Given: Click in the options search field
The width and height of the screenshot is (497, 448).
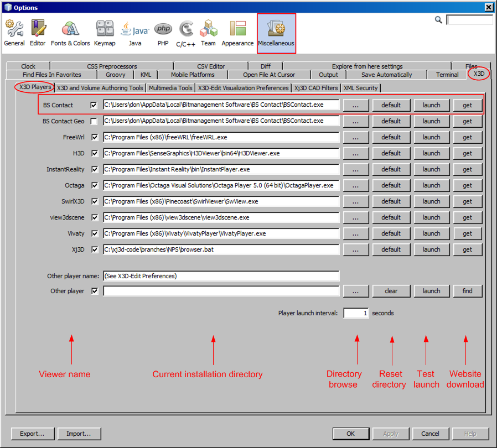Looking at the screenshot, I should coord(469,20).
